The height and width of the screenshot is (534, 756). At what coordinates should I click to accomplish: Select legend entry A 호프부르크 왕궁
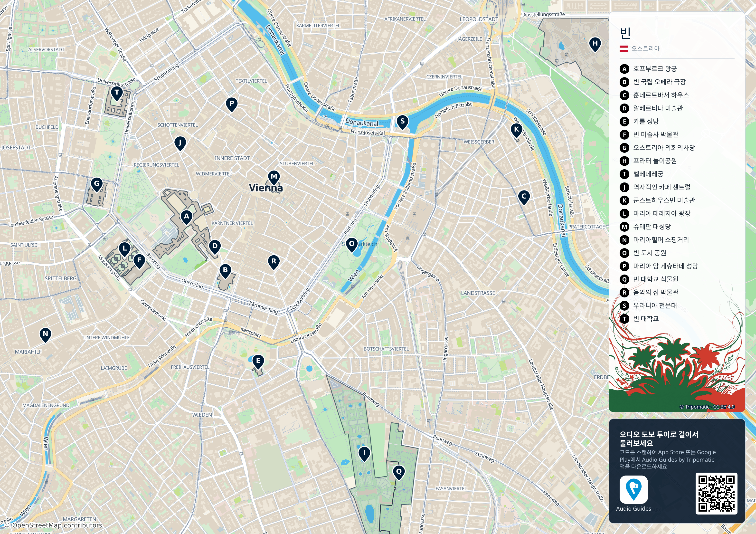coord(648,69)
